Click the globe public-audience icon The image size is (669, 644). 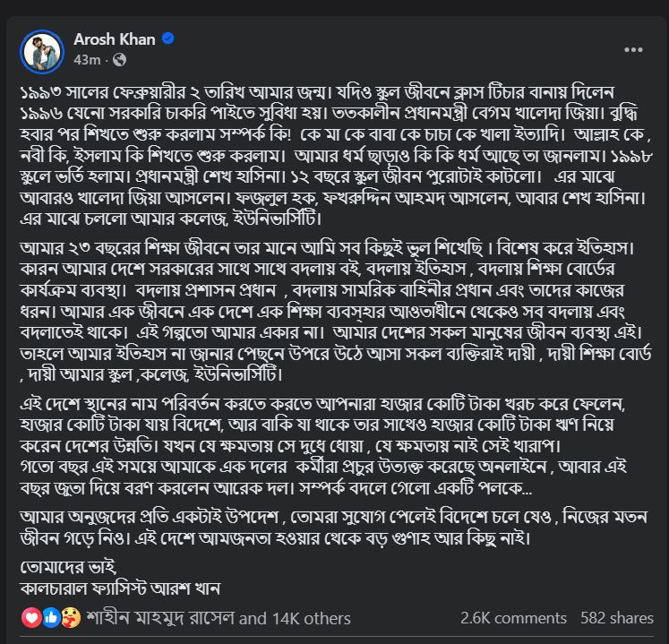(x=119, y=60)
